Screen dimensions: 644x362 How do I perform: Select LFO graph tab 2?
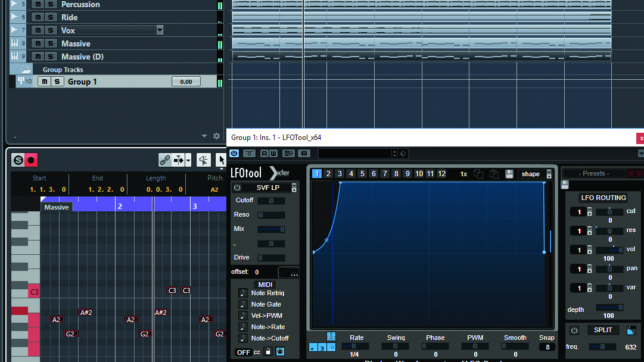[x=328, y=174]
